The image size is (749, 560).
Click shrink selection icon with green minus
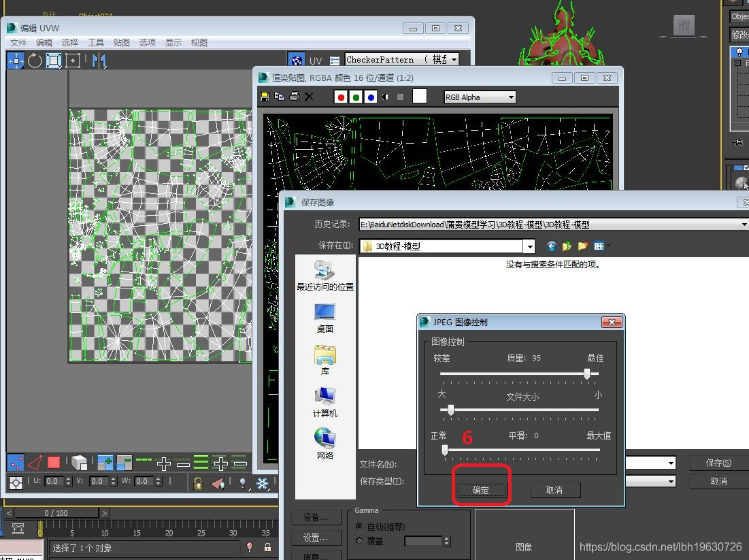point(124,463)
